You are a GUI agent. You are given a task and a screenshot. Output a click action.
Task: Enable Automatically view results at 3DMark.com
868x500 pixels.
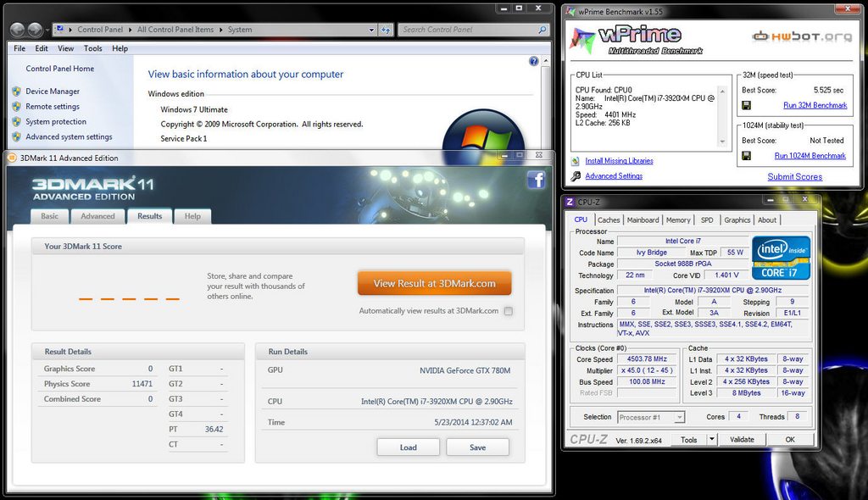[509, 311]
